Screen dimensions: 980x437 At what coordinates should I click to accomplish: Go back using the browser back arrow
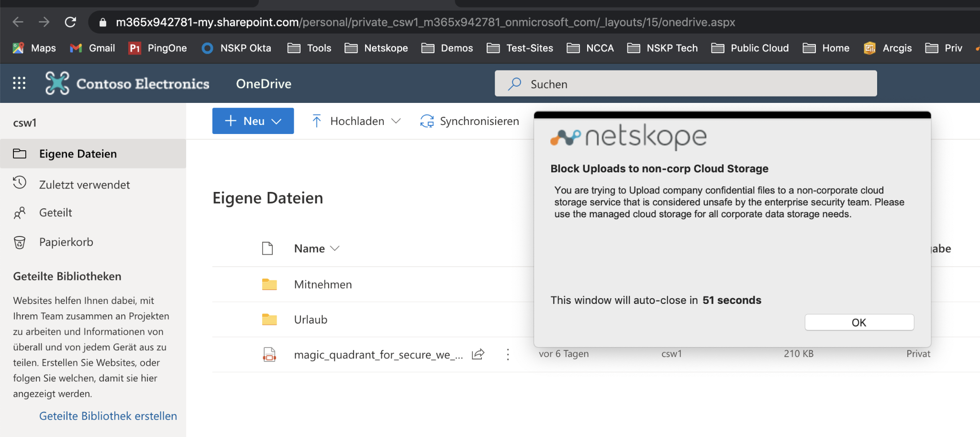click(x=18, y=22)
